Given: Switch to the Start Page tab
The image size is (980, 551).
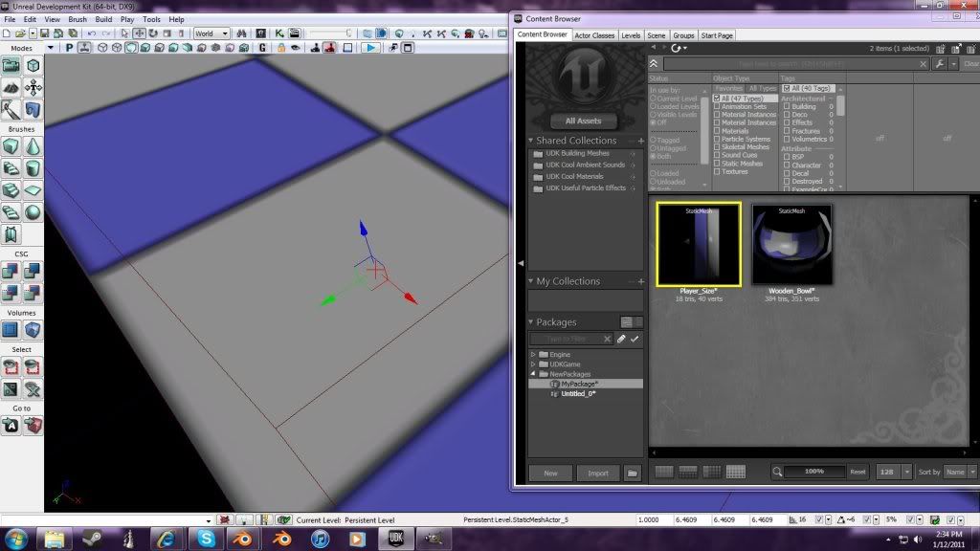Looking at the screenshot, I should [717, 35].
